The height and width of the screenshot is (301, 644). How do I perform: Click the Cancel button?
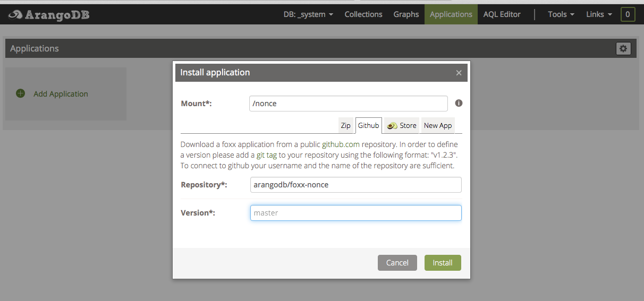click(x=397, y=263)
